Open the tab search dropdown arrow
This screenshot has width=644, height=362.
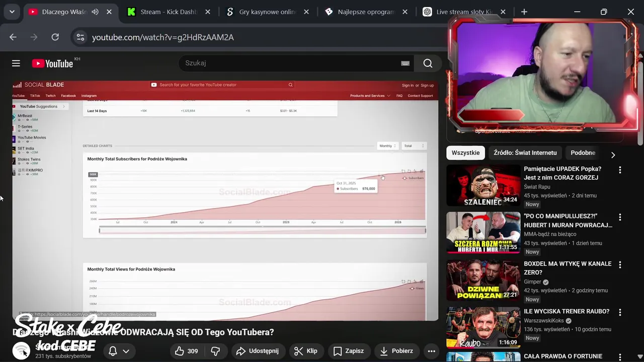click(12, 12)
